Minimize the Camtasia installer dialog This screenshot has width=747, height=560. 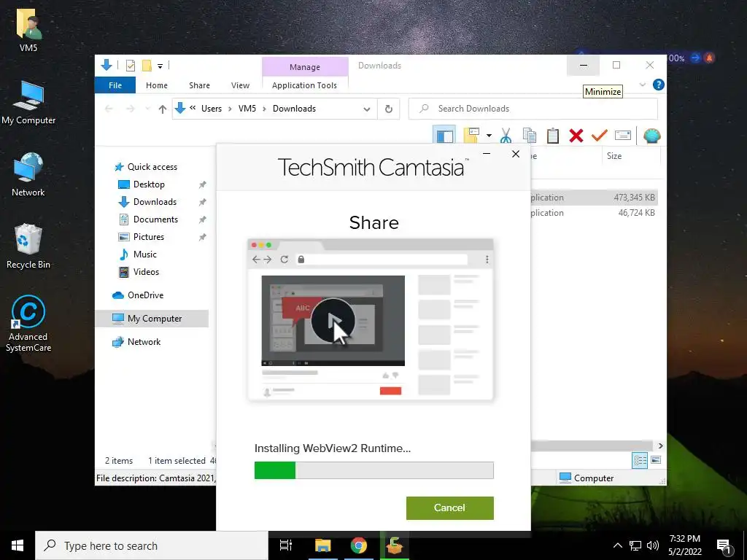487,154
